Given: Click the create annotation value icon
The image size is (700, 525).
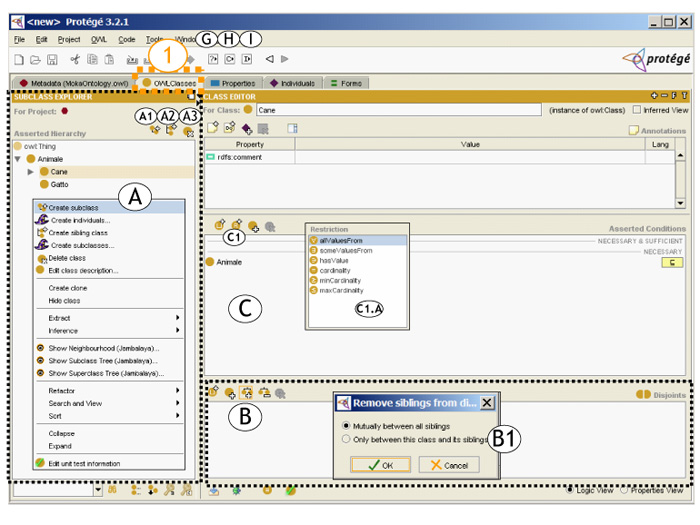Looking at the screenshot, I should (213, 128).
